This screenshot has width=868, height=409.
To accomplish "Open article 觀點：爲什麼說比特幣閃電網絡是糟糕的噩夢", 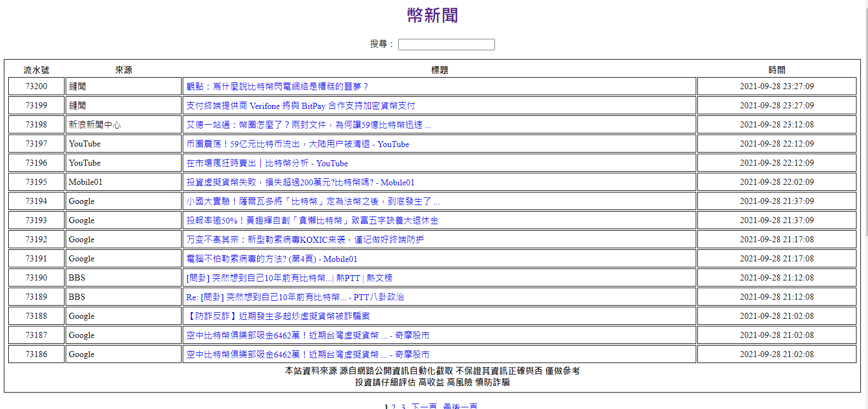I will (277, 86).
